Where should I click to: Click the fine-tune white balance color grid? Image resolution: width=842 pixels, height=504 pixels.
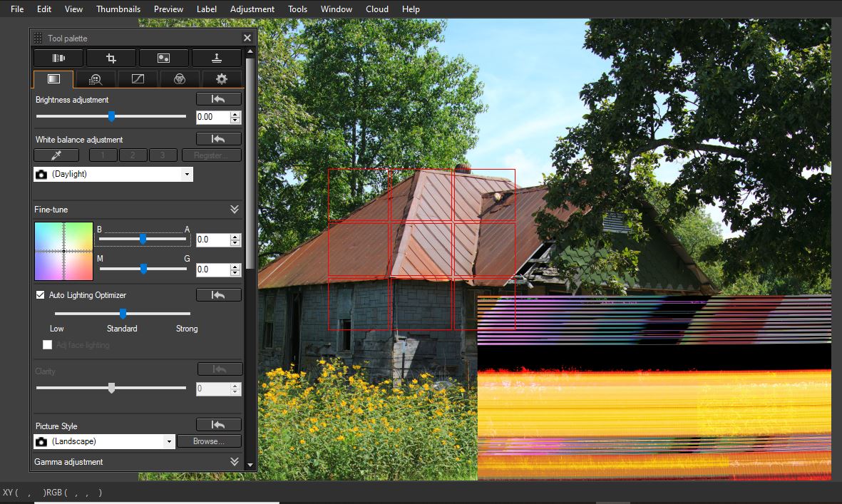coord(63,251)
